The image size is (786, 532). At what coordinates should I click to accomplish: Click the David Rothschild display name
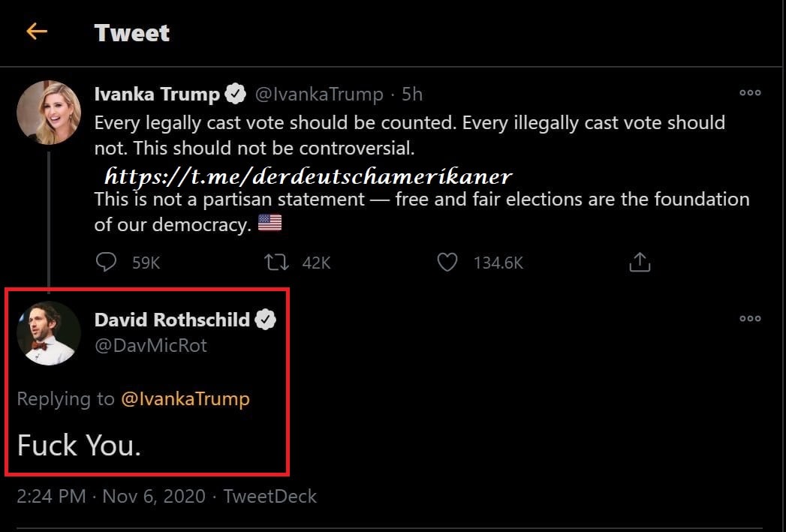pyautogui.click(x=172, y=320)
